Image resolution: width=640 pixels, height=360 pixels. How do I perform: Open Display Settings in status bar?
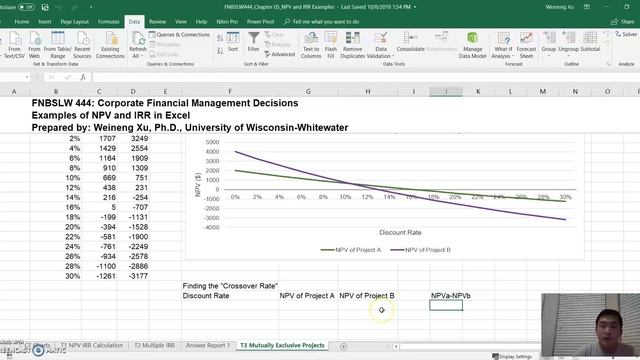(512, 356)
